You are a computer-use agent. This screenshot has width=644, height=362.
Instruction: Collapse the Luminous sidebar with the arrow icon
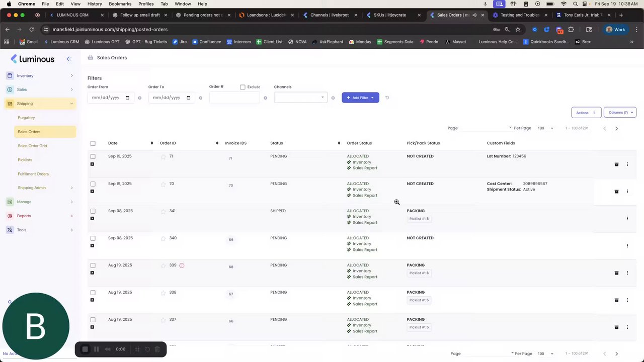(x=69, y=59)
